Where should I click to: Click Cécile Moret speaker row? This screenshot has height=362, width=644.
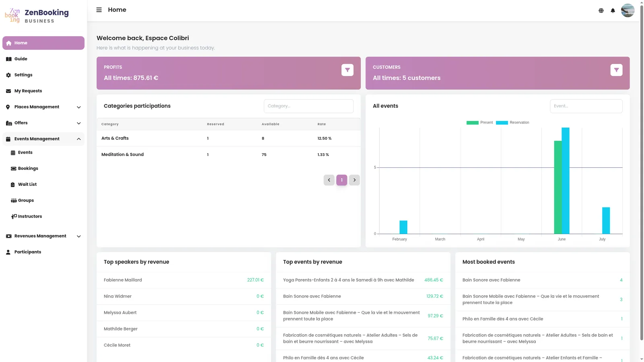pos(184,345)
